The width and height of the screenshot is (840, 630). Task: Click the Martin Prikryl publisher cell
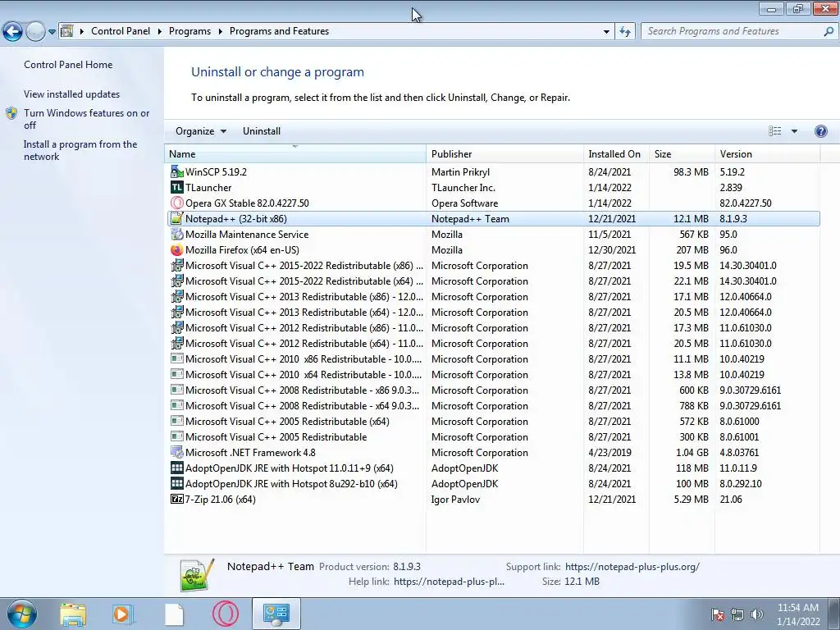click(x=460, y=172)
